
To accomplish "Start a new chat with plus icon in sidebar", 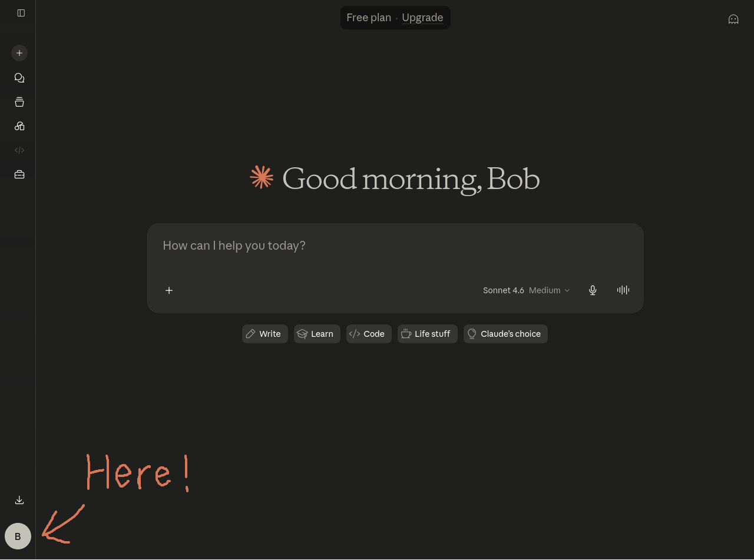I will [x=19, y=53].
